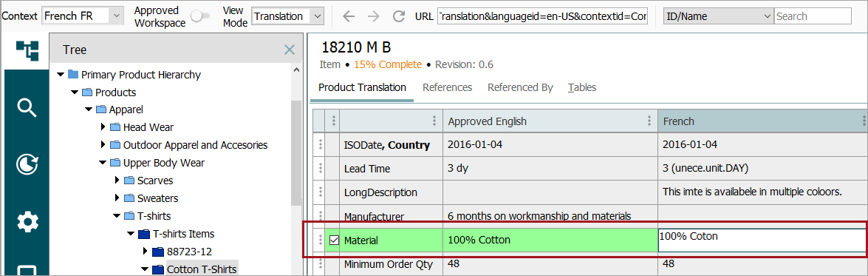
Task: Open the ID/Name search type dropdown
Action: [718, 16]
